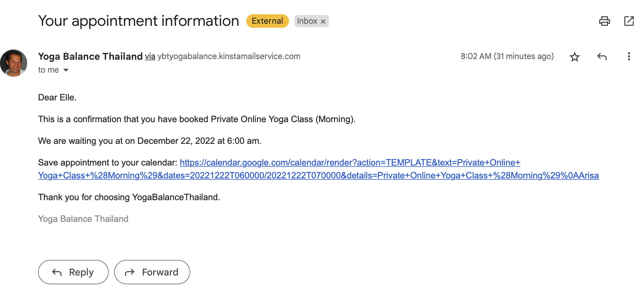Open the three-dot more options menu
The height and width of the screenshot is (306, 644).
[629, 56]
